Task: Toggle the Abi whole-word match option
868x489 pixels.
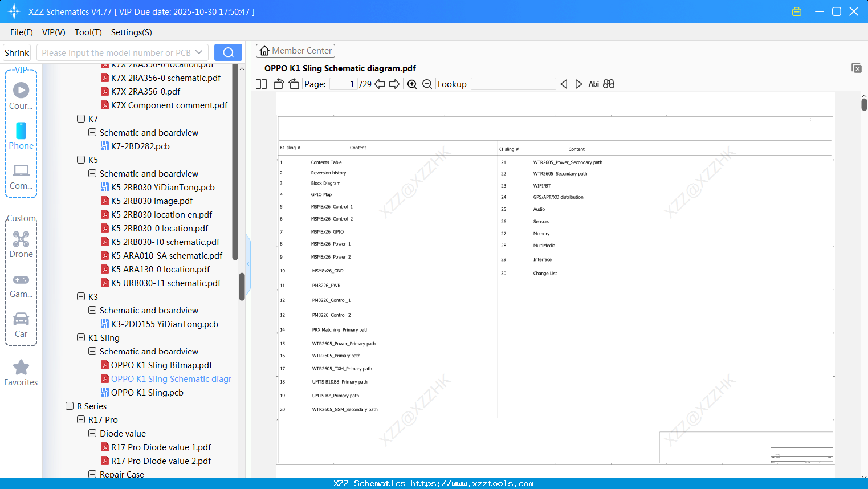Action: point(593,84)
